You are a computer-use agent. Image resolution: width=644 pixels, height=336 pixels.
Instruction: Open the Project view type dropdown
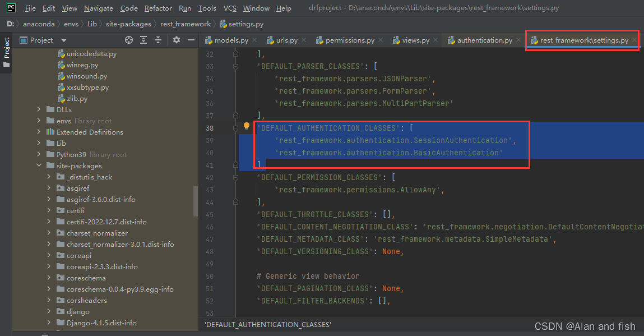pos(63,40)
